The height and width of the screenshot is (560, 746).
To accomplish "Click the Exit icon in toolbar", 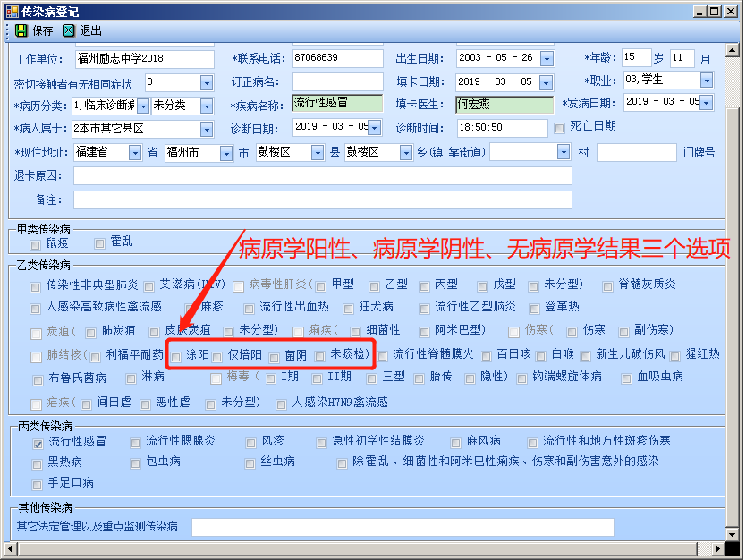I will pos(69,30).
